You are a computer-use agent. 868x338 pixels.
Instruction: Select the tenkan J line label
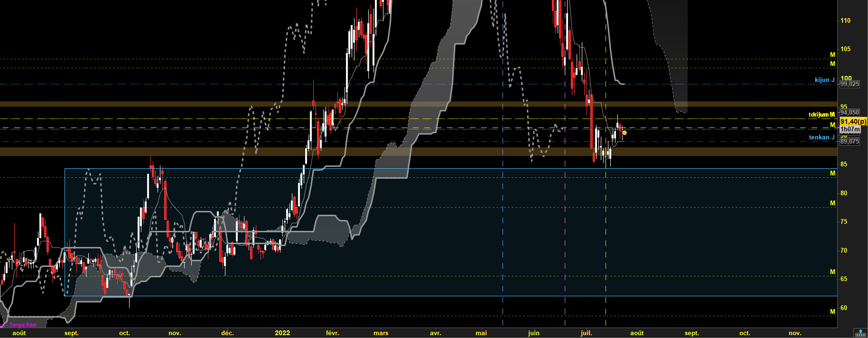pyautogui.click(x=821, y=137)
